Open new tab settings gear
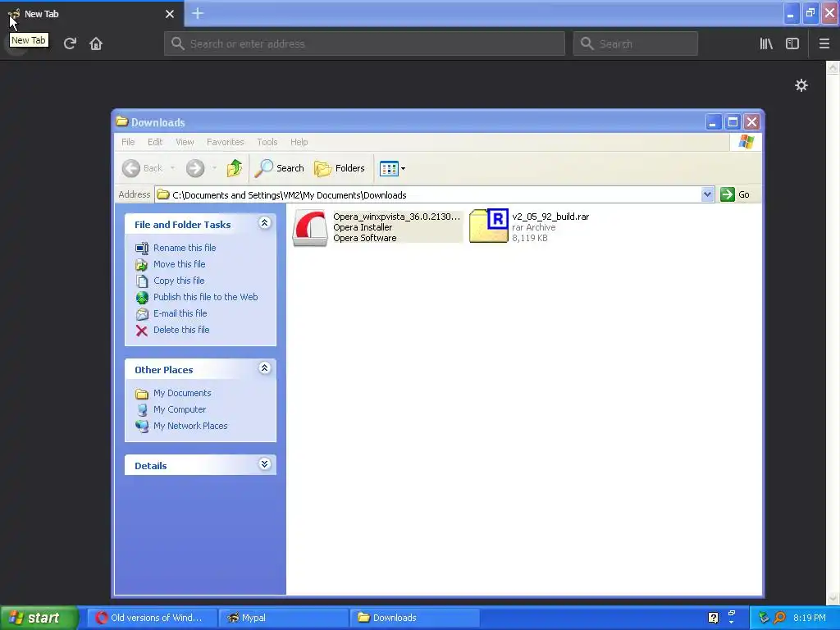The width and height of the screenshot is (840, 630). 801,85
